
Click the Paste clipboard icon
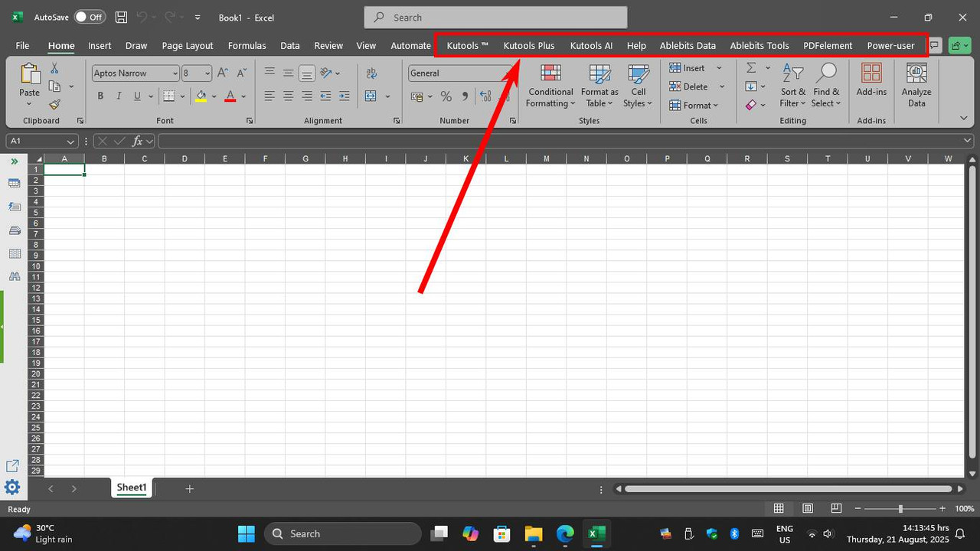tap(30, 74)
